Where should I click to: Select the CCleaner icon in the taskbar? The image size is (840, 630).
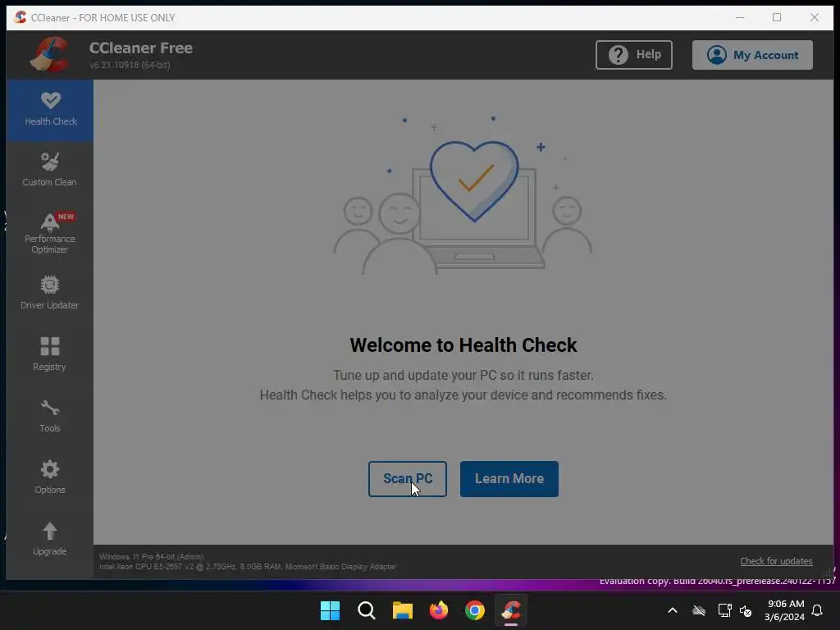coord(511,610)
